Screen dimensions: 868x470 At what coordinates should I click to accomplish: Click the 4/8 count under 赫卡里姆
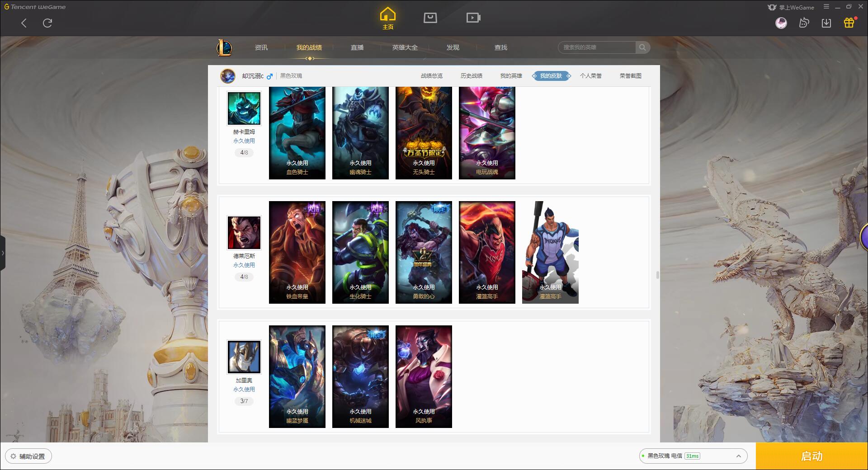coord(244,153)
